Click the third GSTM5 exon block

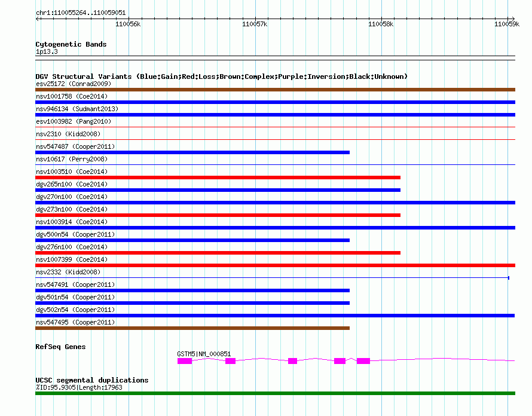[x=292, y=361]
